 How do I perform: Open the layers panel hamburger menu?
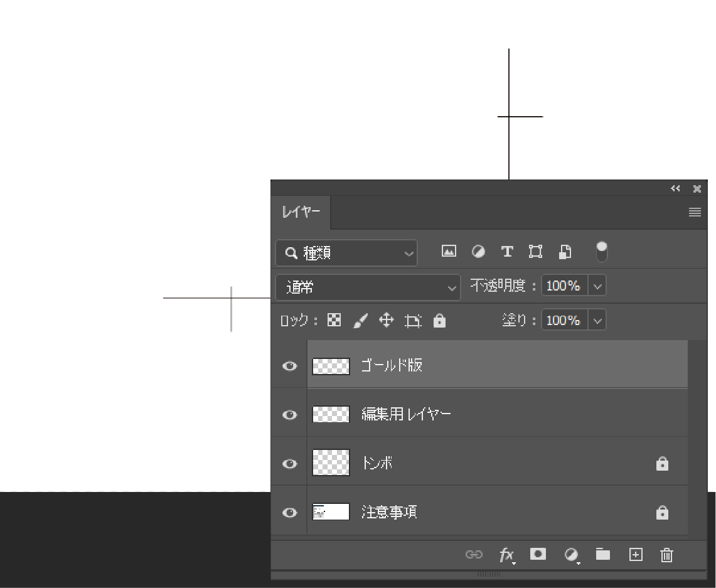pos(695,212)
